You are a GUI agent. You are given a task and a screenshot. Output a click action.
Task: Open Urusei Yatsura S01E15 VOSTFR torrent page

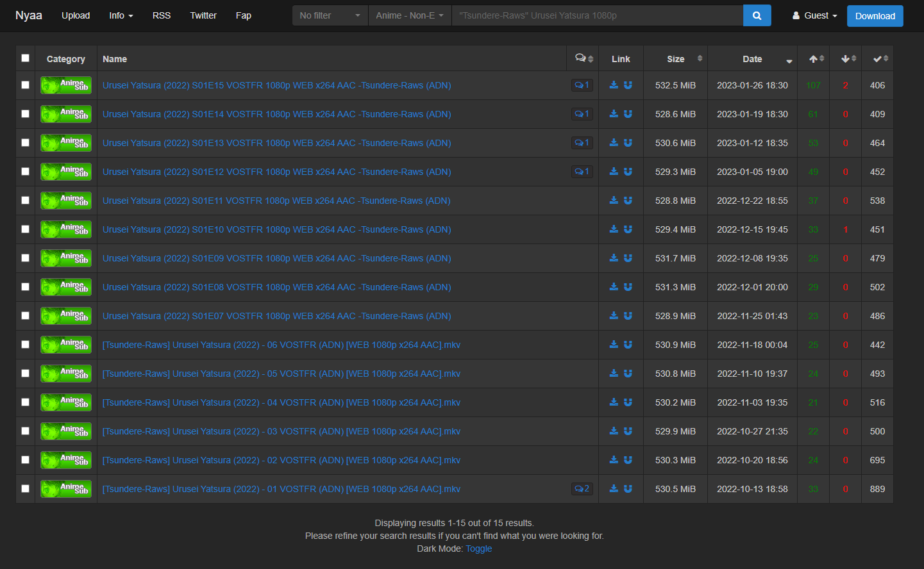(x=277, y=85)
